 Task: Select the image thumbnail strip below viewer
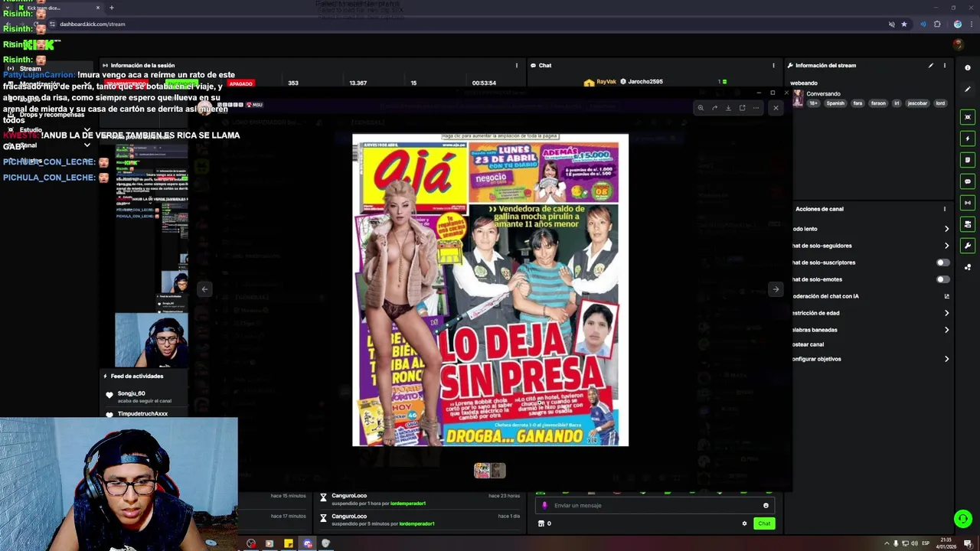pos(489,471)
